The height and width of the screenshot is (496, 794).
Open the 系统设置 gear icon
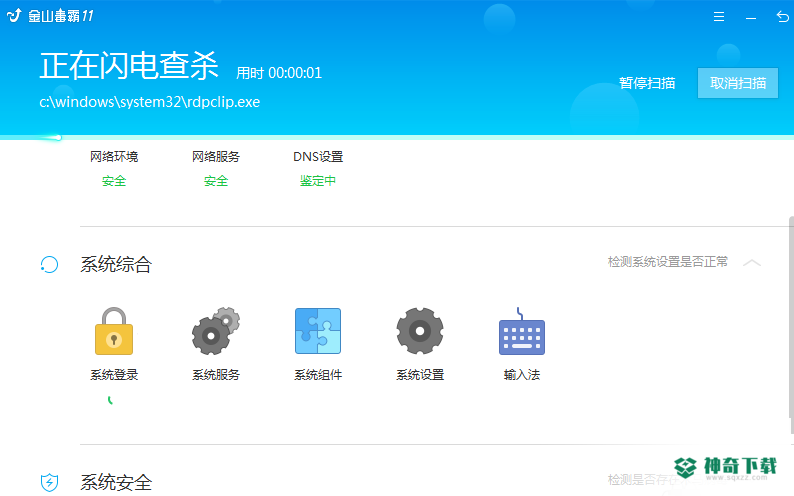(x=420, y=331)
